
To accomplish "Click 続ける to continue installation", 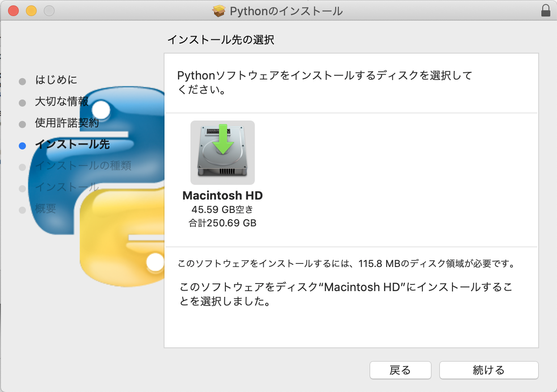I will pos(489,370).
